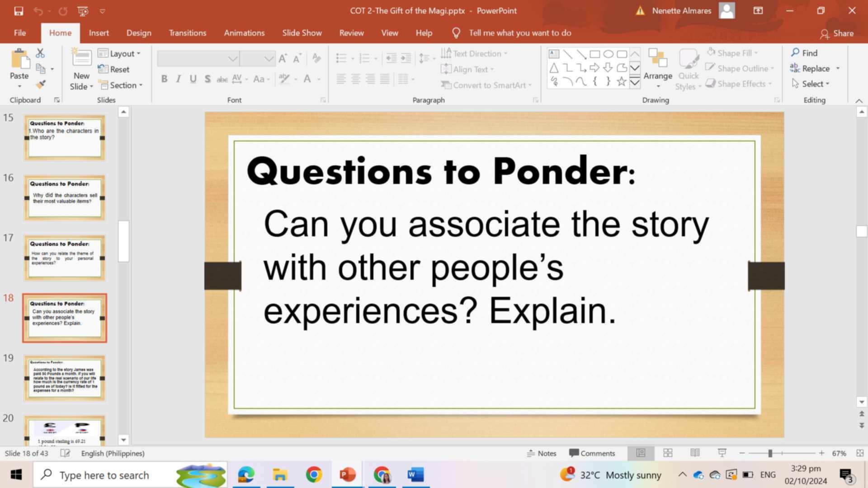Toggle Align Left paragraph
The image size is (868, 488).
click(x=341, y=79)
